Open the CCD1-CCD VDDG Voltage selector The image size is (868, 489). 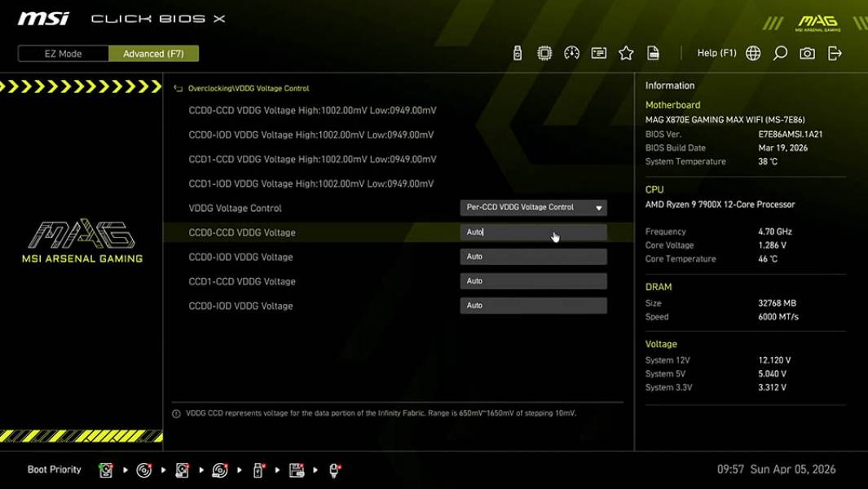click(533, 280)
